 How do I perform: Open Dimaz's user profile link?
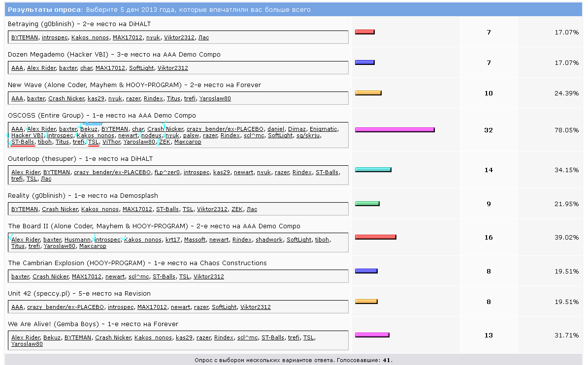[x=297, y=129]
